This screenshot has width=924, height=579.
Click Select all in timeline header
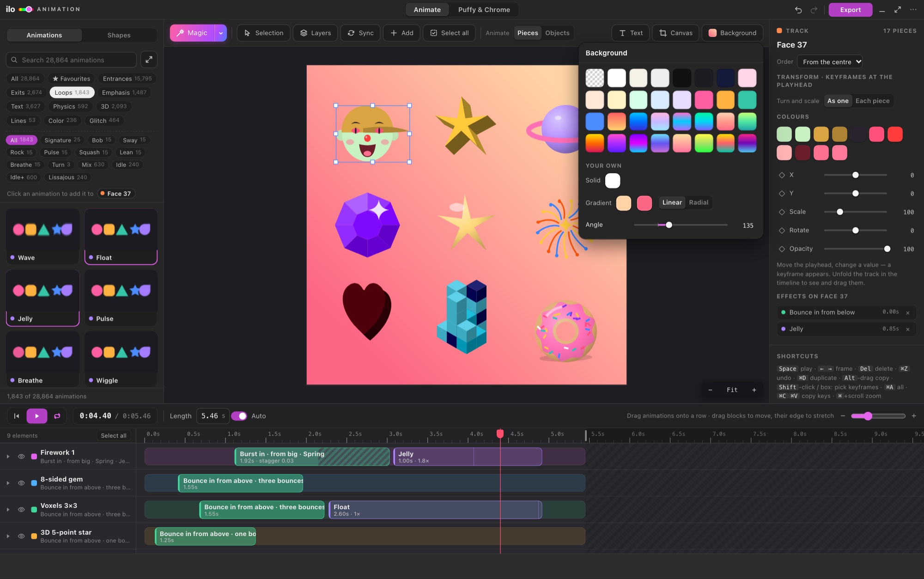[x=114, y=436]
